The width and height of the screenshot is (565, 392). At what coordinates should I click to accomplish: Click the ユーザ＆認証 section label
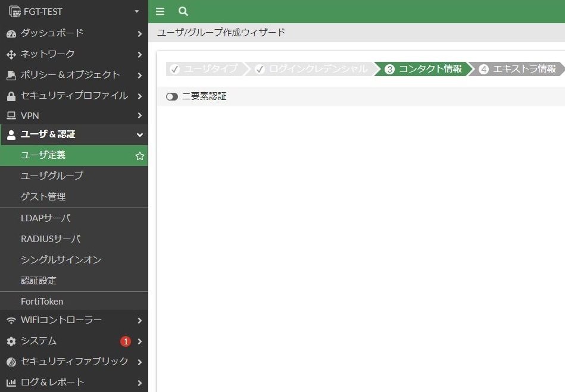coord(48,134)
